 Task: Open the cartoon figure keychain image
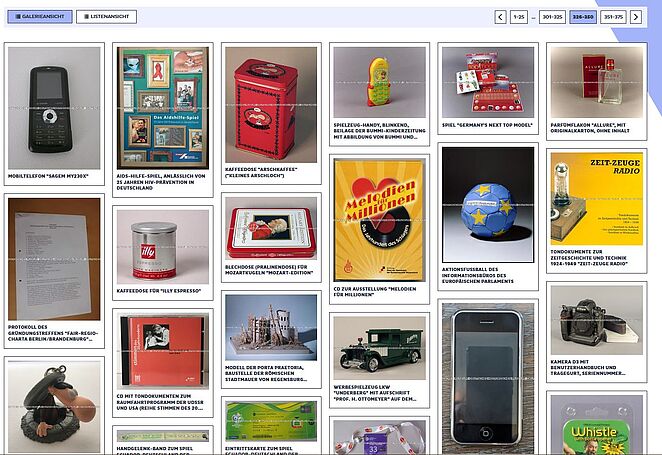pyautogui.click(x=54, y=407)
